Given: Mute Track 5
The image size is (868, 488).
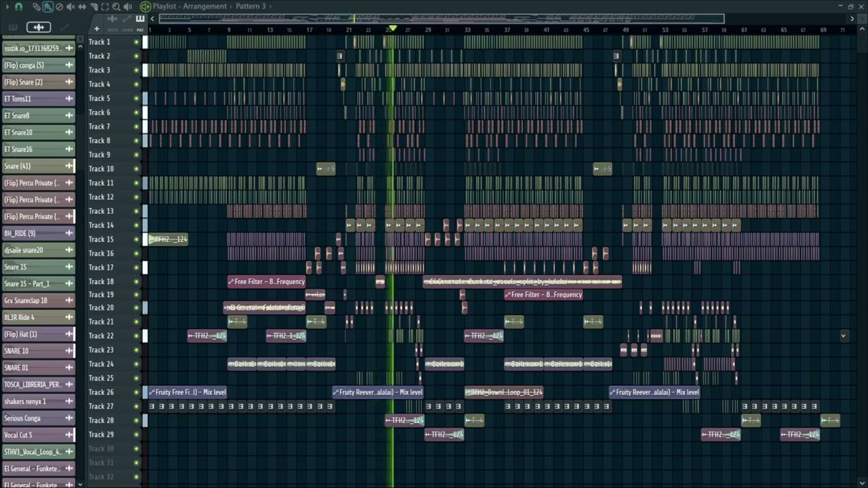Looking at the screenshot, I should click(x=136, y=98).
